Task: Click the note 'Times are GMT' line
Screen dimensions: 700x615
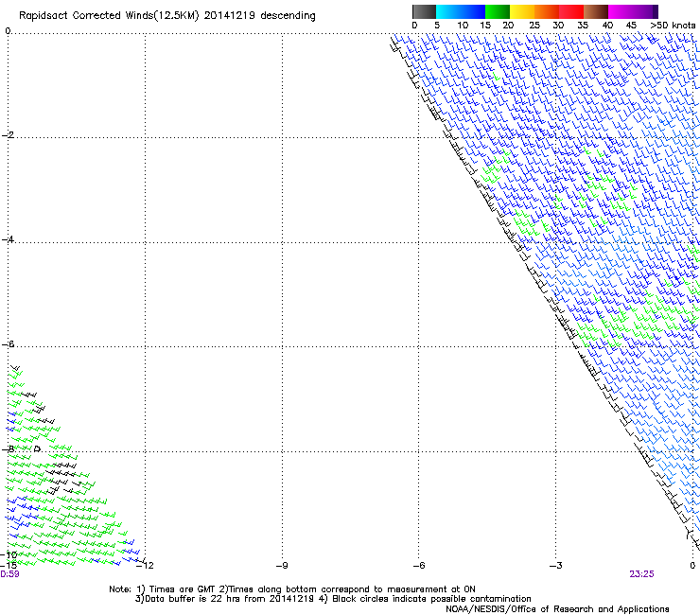Action: (292, 589)
